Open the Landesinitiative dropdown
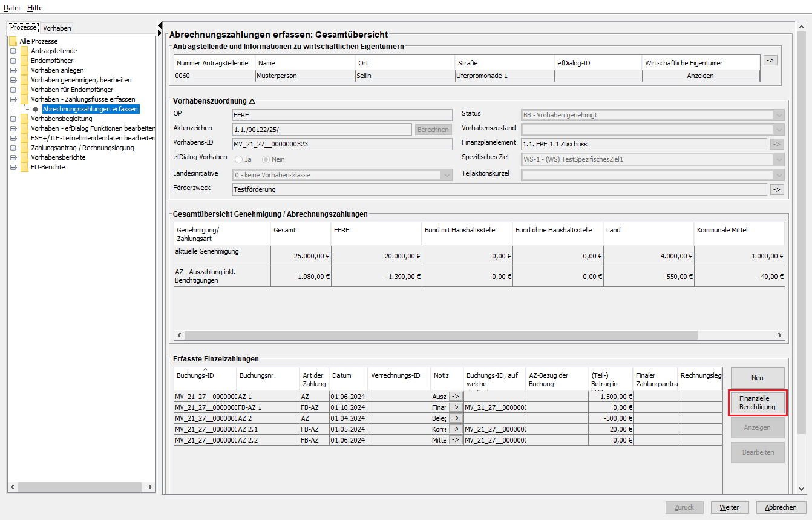The height and width of the screenshot is (520, 812). click(447, 175)
